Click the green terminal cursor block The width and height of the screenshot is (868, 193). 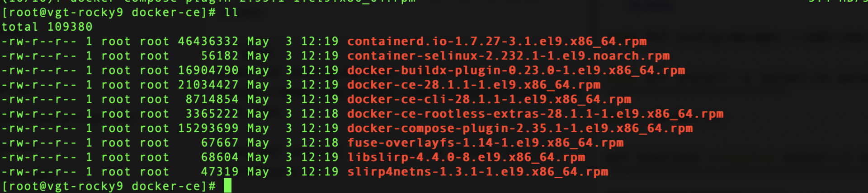pos(227,186)
